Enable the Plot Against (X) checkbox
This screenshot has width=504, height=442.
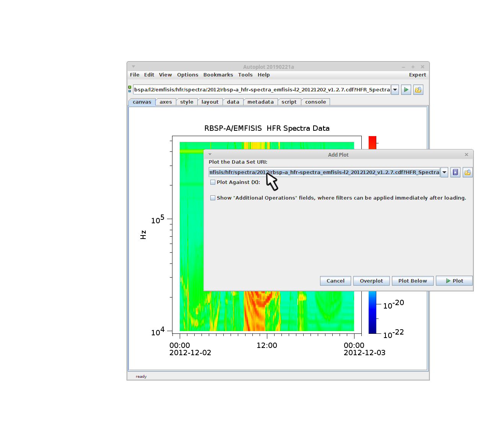(x=213, y=182)
